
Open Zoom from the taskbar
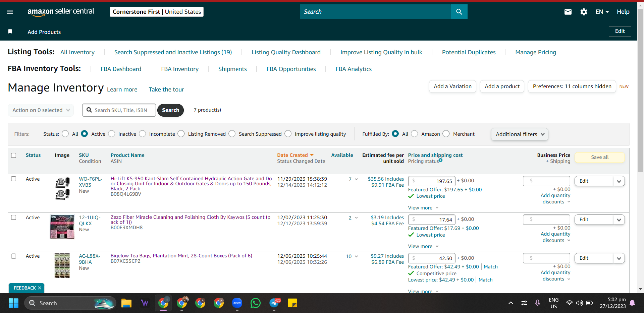(x=237, y=303)
